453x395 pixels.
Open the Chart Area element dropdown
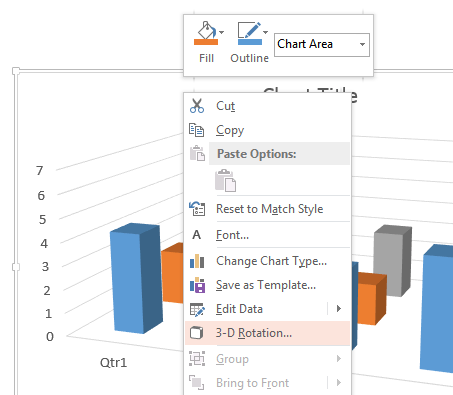pyautogui.click(x=362, y=44)
